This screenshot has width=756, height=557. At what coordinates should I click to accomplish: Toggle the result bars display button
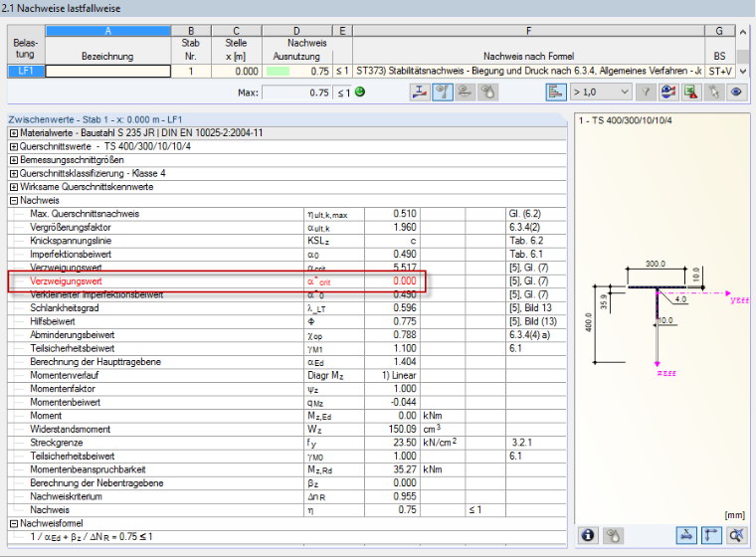click(x=556, y=93)
